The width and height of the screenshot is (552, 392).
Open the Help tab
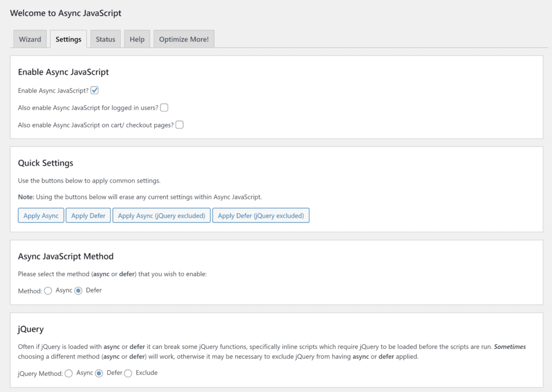click(x=137, y=39)
